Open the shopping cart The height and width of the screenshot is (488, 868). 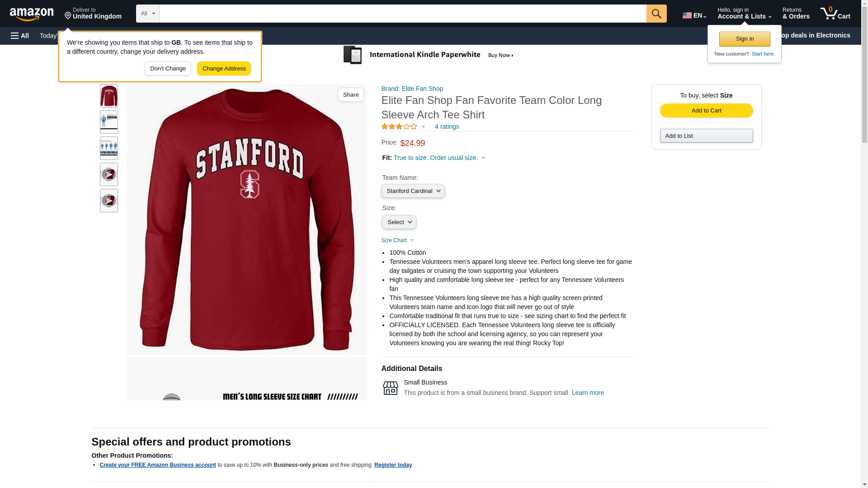[x=835, y=14]
